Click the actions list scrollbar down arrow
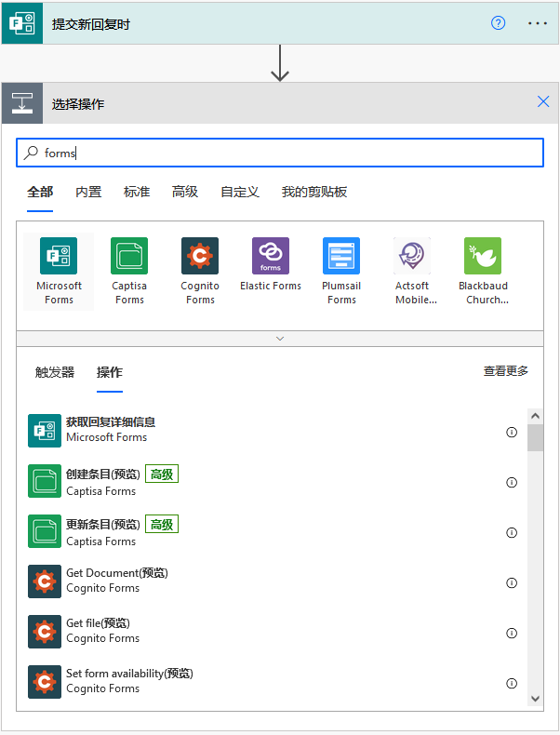 coord(535,699)
